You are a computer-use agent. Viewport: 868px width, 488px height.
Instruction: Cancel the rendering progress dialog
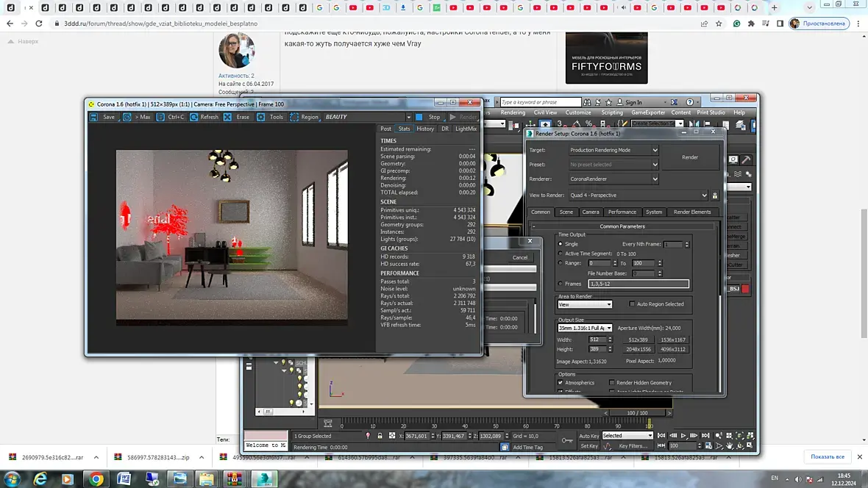pyautogui.click(x=520, y=257)
